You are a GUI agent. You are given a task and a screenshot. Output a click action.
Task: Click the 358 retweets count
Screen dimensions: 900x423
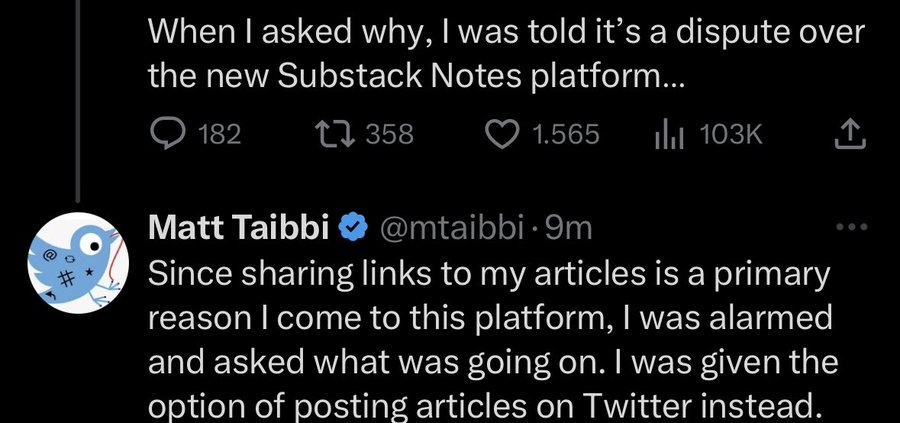click(x=390, y=135)
